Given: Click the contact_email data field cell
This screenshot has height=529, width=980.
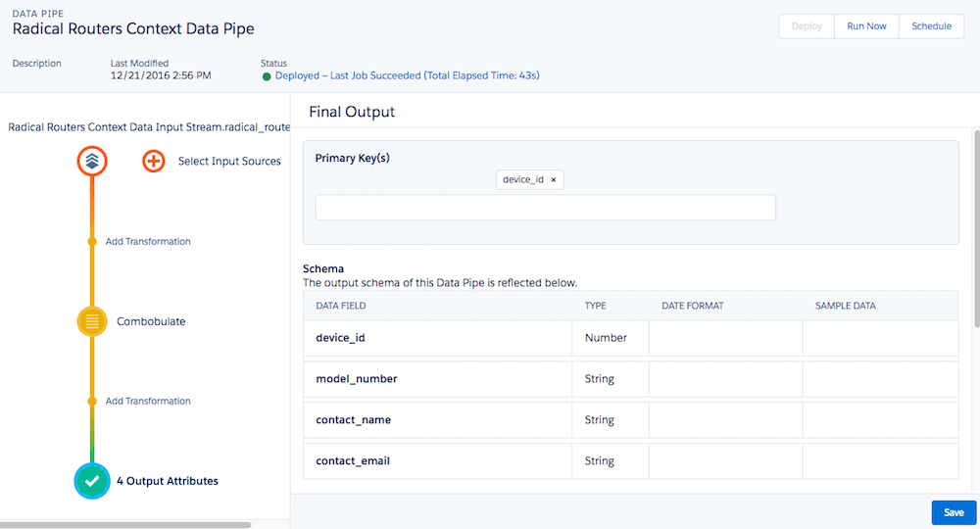Looking at the screenshot, I should pos(437,461).
